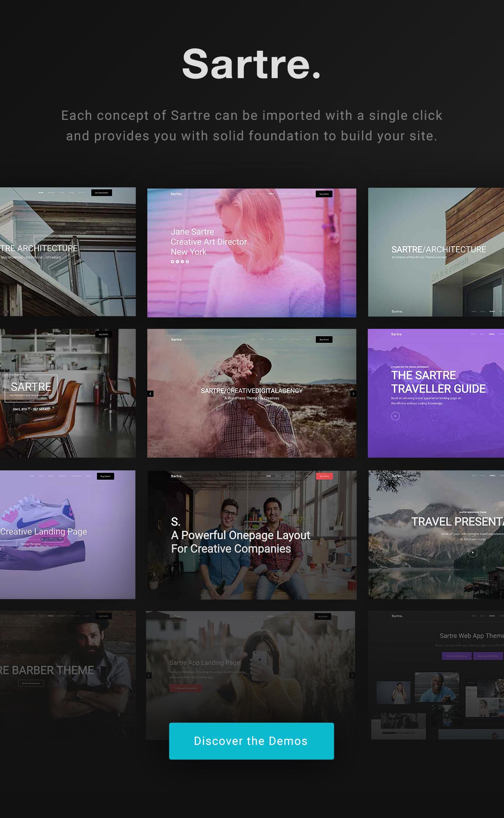Screen dimensions: 504x818
Task: Click the previous slide arrow on App Landing Page
Action: 149,675
